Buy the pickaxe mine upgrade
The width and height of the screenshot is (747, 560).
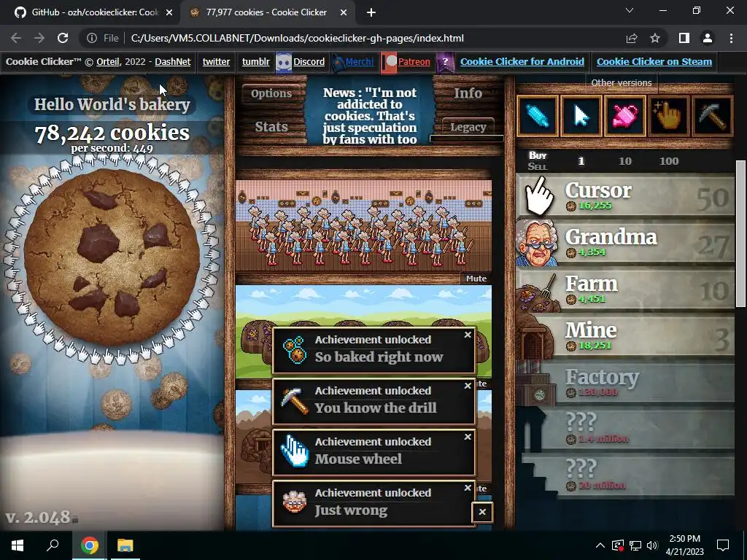713,116
